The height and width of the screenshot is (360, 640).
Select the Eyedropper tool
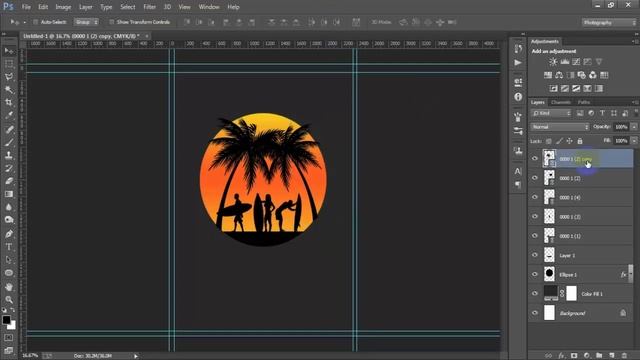pyautogui.click(x=9, y=116)
